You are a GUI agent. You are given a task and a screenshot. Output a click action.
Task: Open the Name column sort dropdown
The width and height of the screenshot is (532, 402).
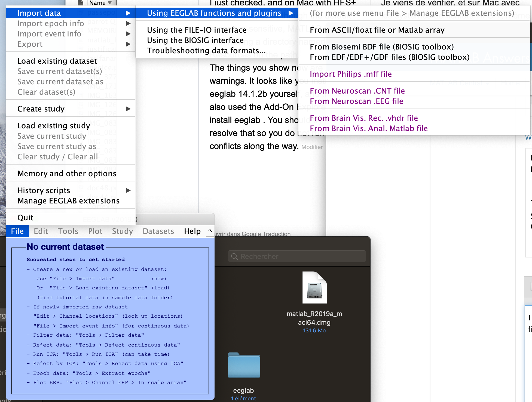[x=110, y=3]
